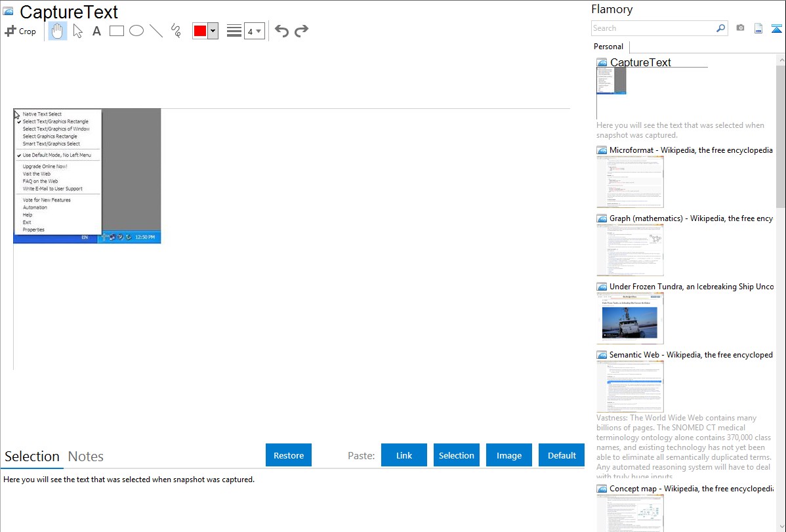Open the Microformat Wikipedia snapshot thumbnail
This screenshot has height=532, width=786.
pyautogui.click(x=630, y=182)
